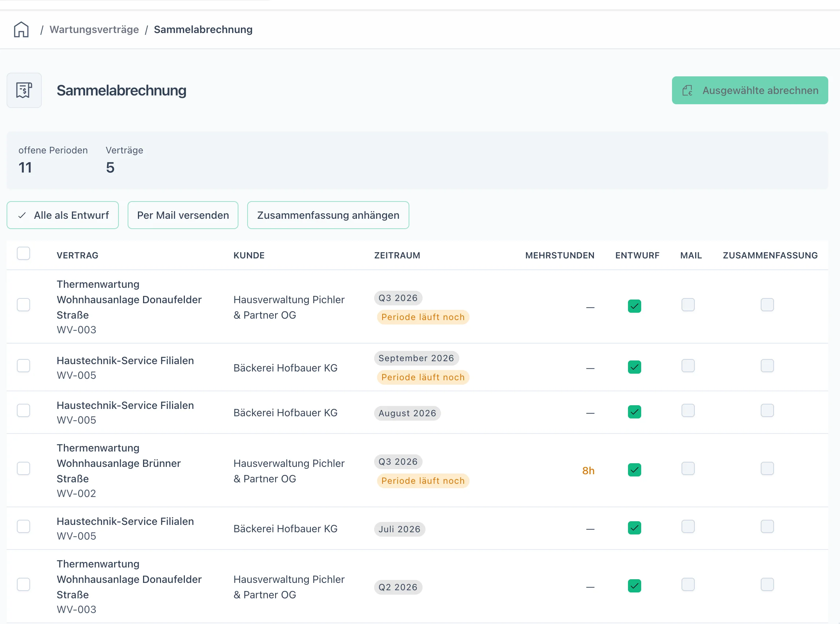Select WV-003 Q2 2026 row checkbox
Viewport: 840px width, 624px height.
(23, 585)
